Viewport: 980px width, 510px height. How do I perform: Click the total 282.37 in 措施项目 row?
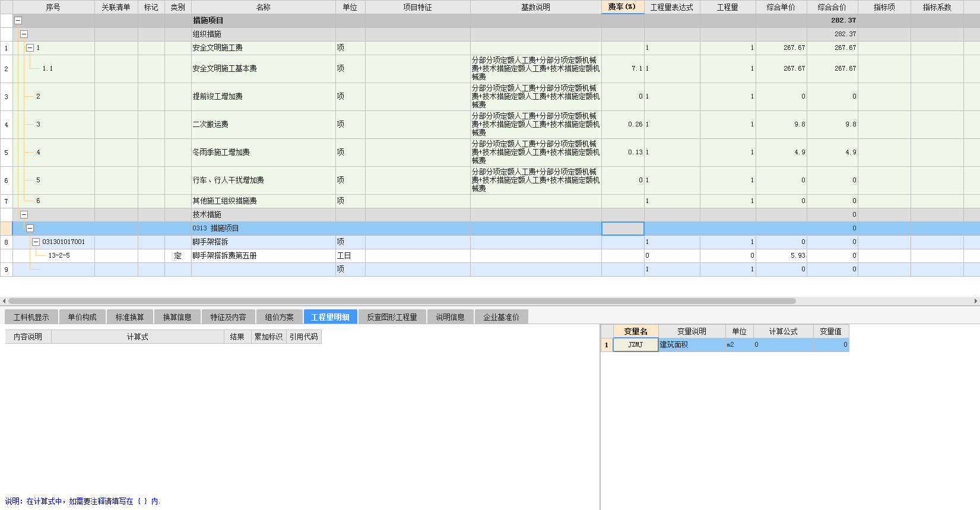[x=832, y=20]
